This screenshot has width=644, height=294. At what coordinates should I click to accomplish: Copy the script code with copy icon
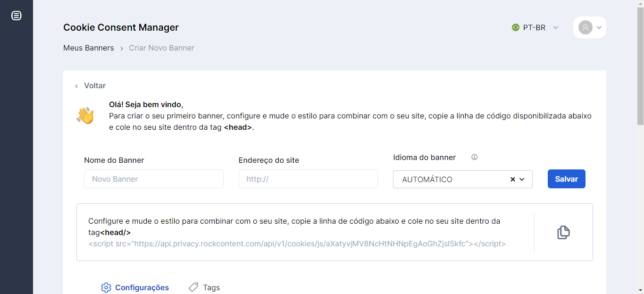563,232
